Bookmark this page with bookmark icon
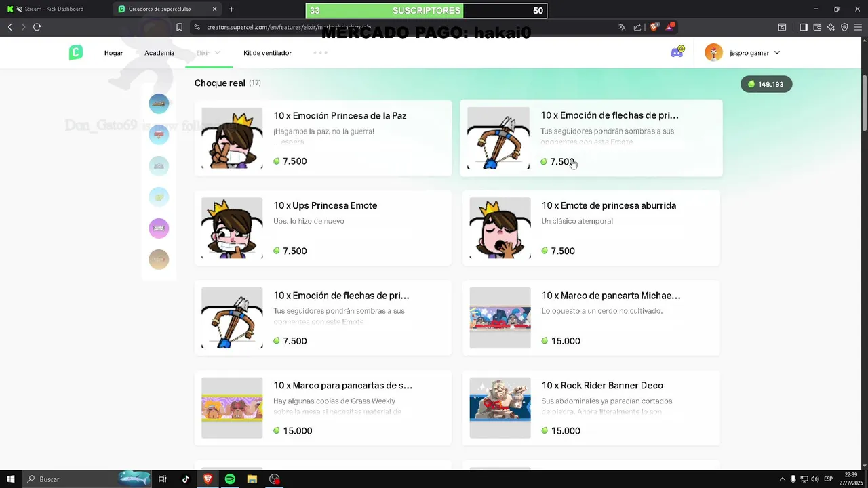 [x=179, y=27]
